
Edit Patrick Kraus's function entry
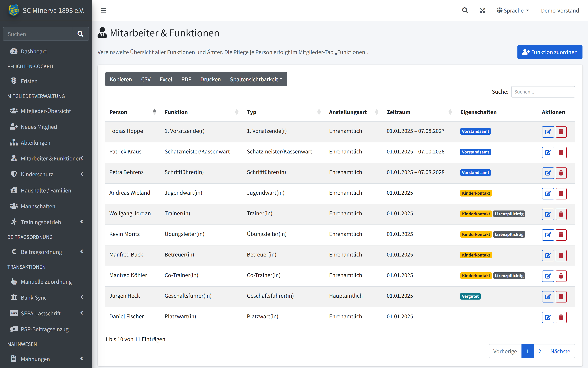(548, 152)
